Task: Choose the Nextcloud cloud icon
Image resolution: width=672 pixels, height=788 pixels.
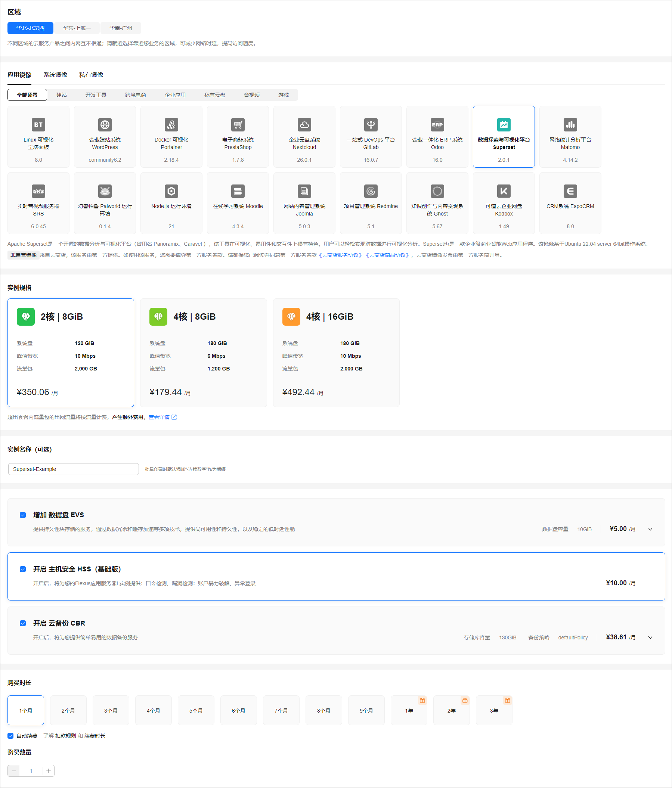Action: tap(304, 125)
